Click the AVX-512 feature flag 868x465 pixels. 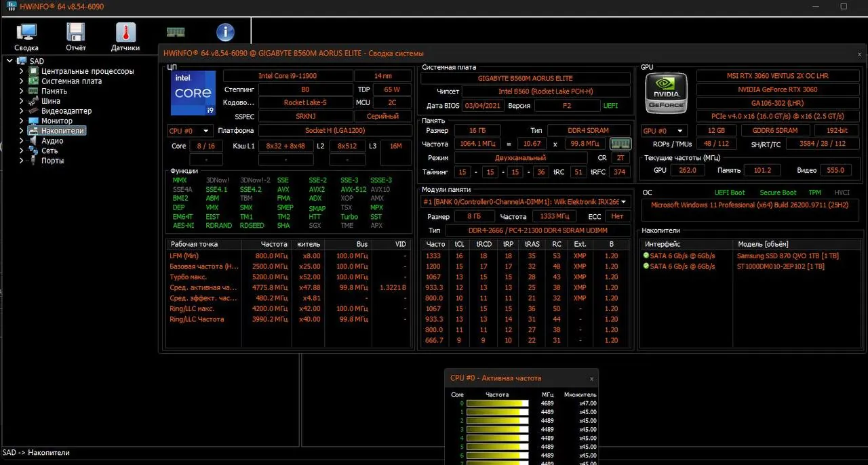(353, 190)
